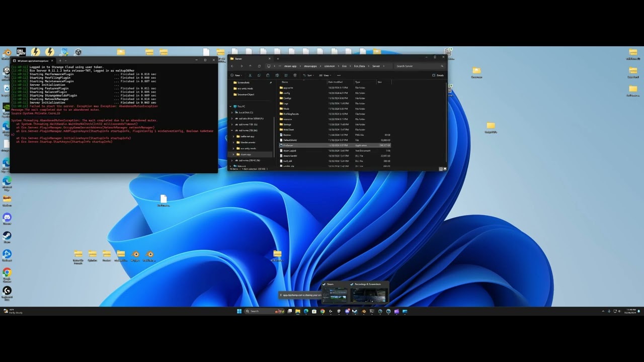Select the Configs folder in file list
The height and width of the screenshot is (362, 644).
click(x=287, y=98)
